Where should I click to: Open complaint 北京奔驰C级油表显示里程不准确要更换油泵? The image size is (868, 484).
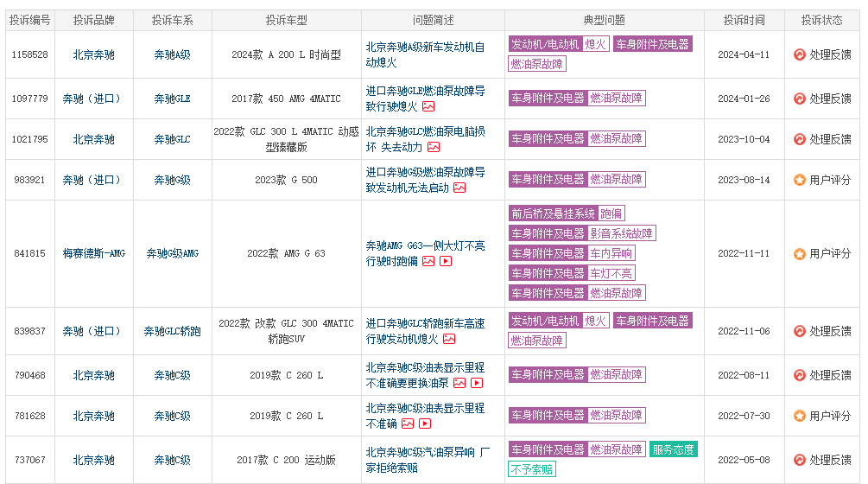point(425,375)
